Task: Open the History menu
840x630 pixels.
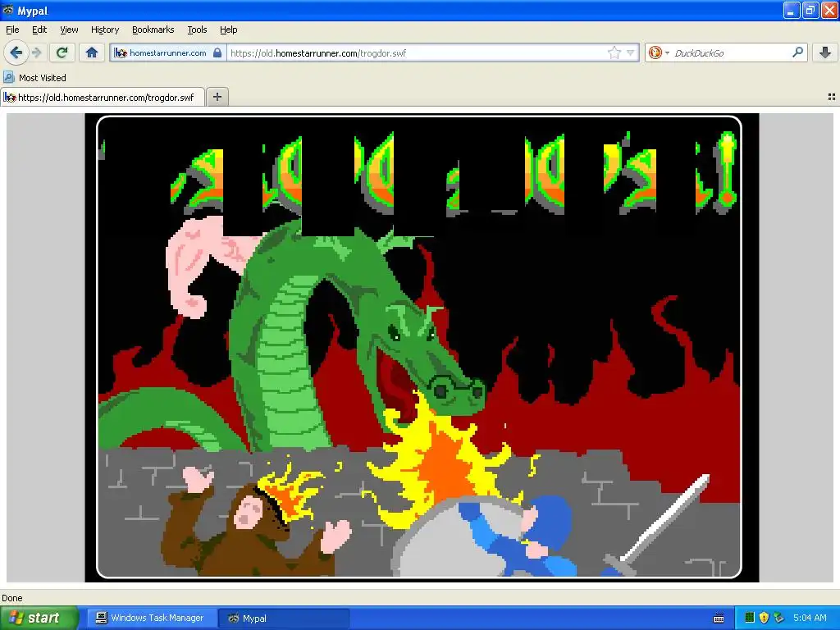Action: pos(104,30)
